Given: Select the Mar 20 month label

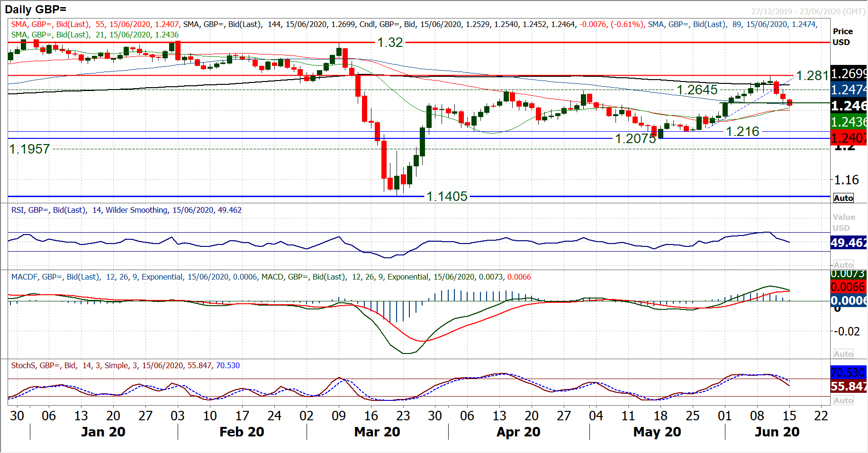Looking at the screenshot, I should pyautogui.click(x=377, y=432).
